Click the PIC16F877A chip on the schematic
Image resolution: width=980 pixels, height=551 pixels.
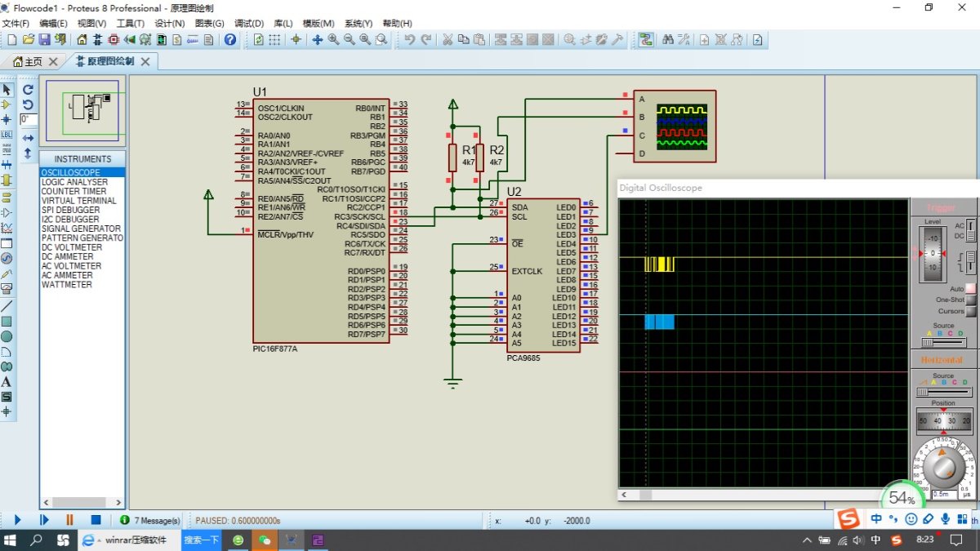point(321,221)
